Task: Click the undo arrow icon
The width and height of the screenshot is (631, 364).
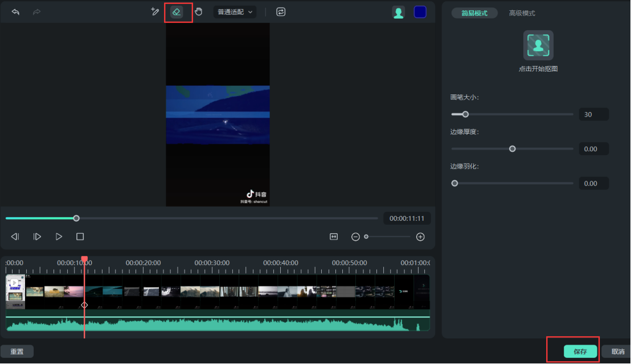Action: pyautogui.click(x=15, y=12)
